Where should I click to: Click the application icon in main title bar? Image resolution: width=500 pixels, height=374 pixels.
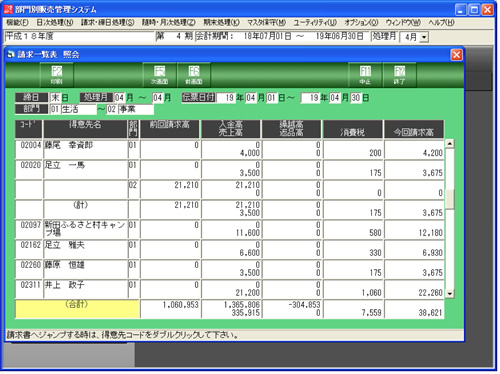(8, 9)
